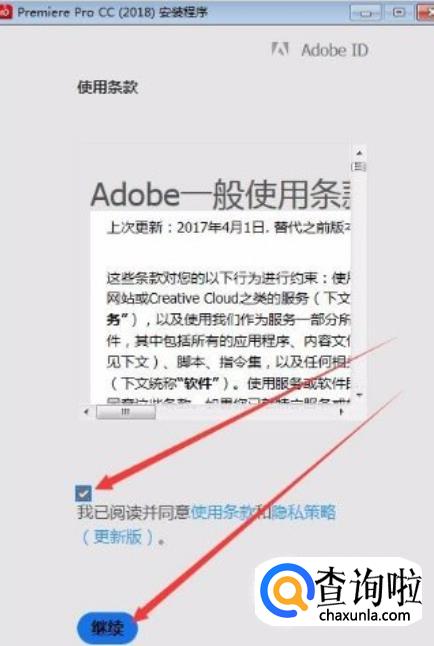Click the Adobe app icon in title bar
The image size is (434, 646).
pyautogui.click(x=6, y=12)
